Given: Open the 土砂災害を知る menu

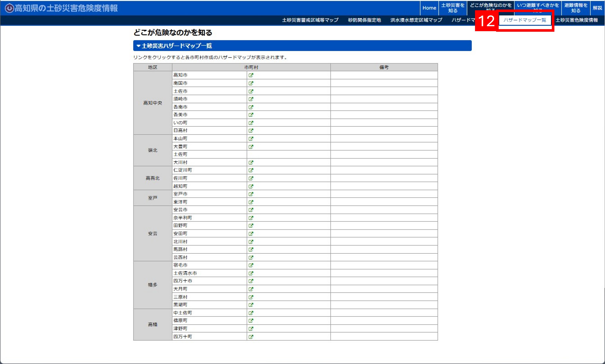Looking at the screenshot, I should pyautogui.click(x=452, y=8).
